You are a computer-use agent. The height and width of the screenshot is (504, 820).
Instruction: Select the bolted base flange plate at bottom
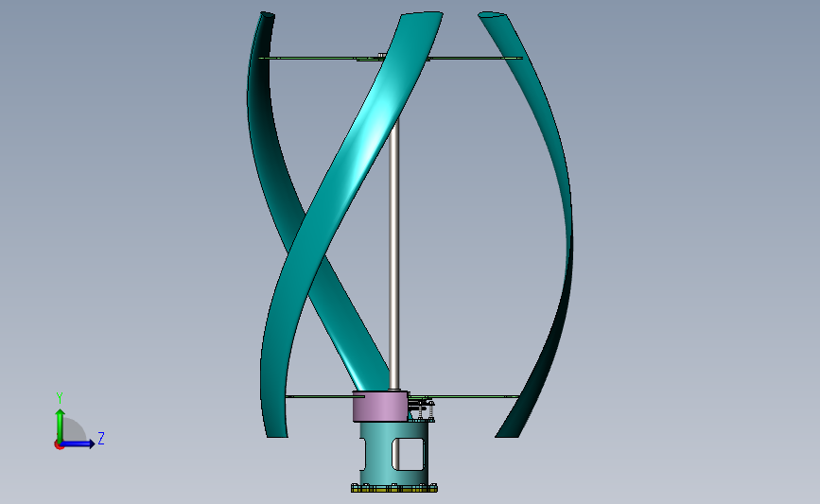click(394, 488)
